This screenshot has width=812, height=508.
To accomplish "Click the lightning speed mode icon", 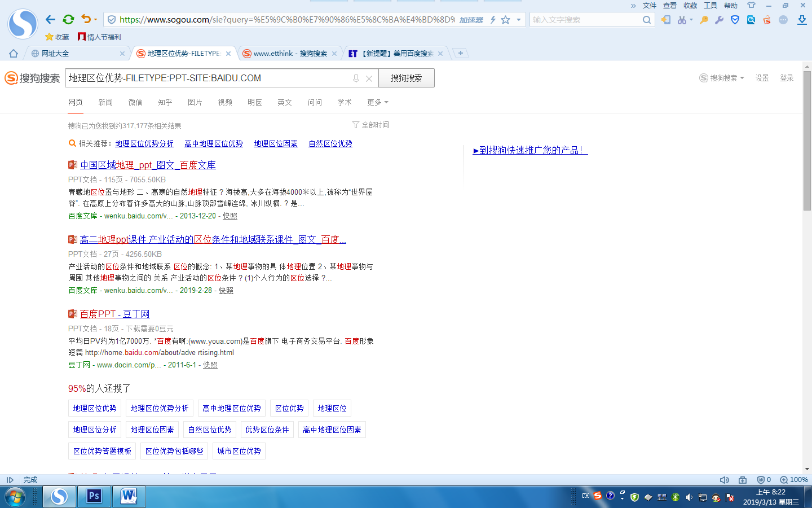I will click(493, 20).
